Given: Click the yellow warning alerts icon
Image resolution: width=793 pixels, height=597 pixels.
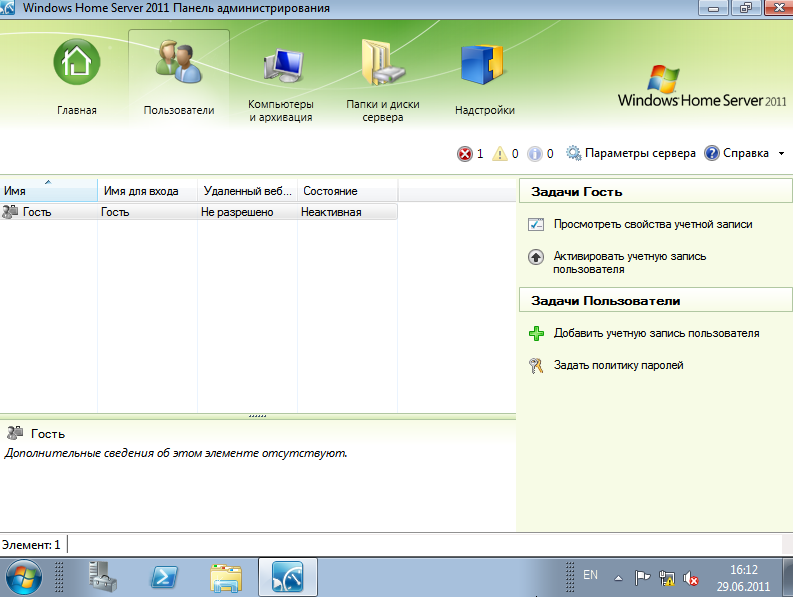Looking at the screenshot, I should click(x=500, y=153).
